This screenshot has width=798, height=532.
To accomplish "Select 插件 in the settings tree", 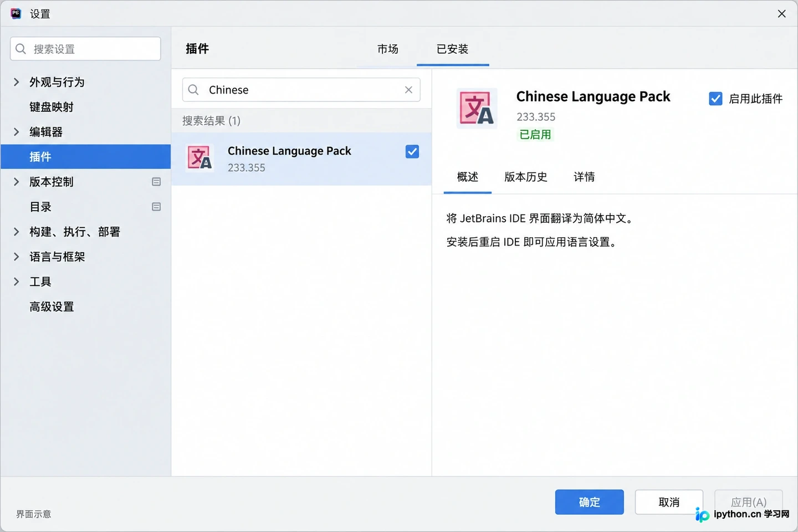I will [x=85, y=157].
